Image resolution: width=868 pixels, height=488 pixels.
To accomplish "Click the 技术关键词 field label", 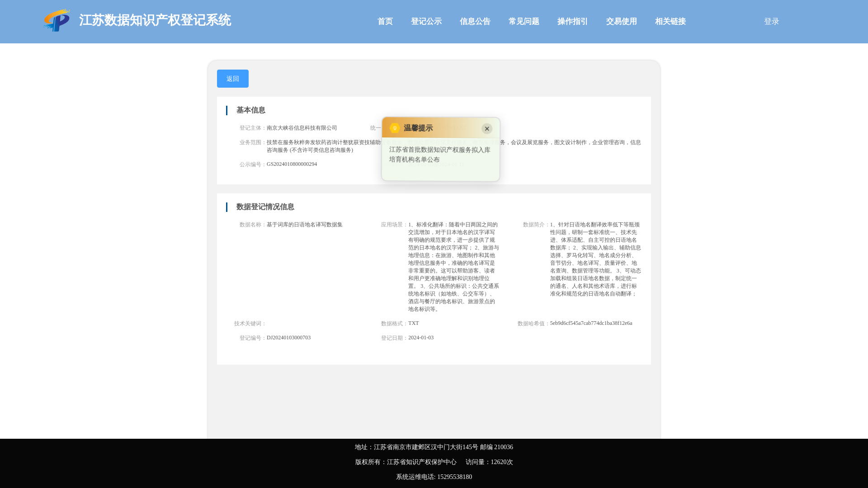I will pos(250,324).
